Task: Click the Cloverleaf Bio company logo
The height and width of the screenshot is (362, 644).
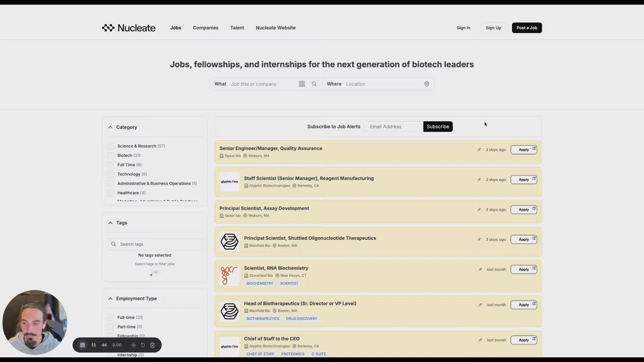Action: tap(229, 276)
